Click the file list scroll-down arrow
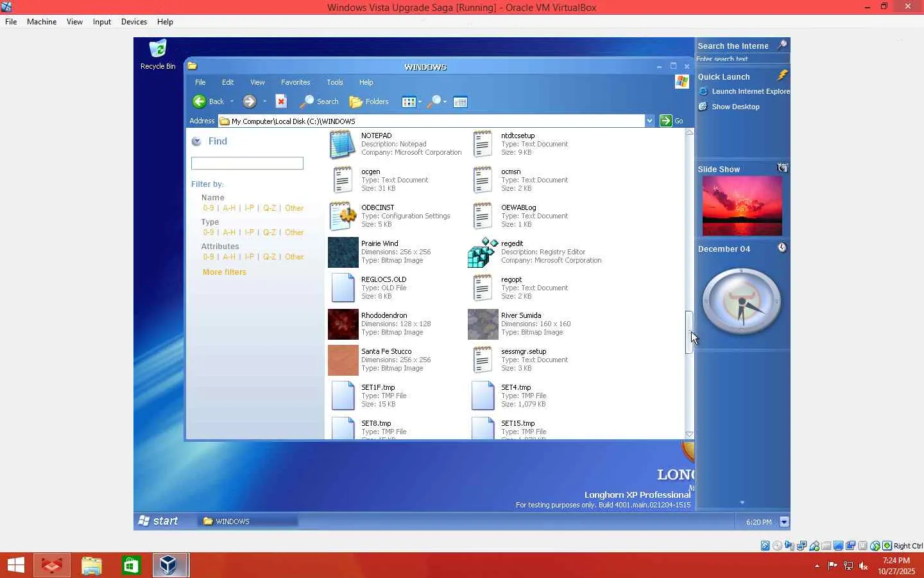 [689, 435]
